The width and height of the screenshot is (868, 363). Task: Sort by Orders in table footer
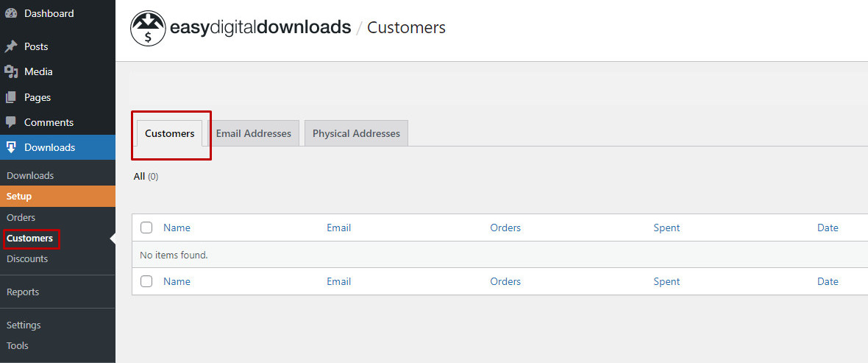pos(505,281)
